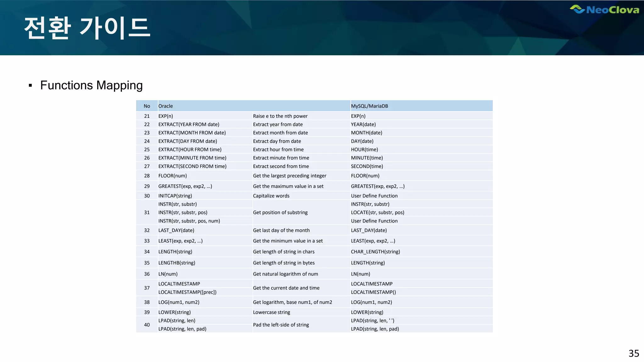
Task: Select the LOCALTIMESTAMP([prec]) Oracle cell
Action: pyautogui.click(x=187, y=292)
